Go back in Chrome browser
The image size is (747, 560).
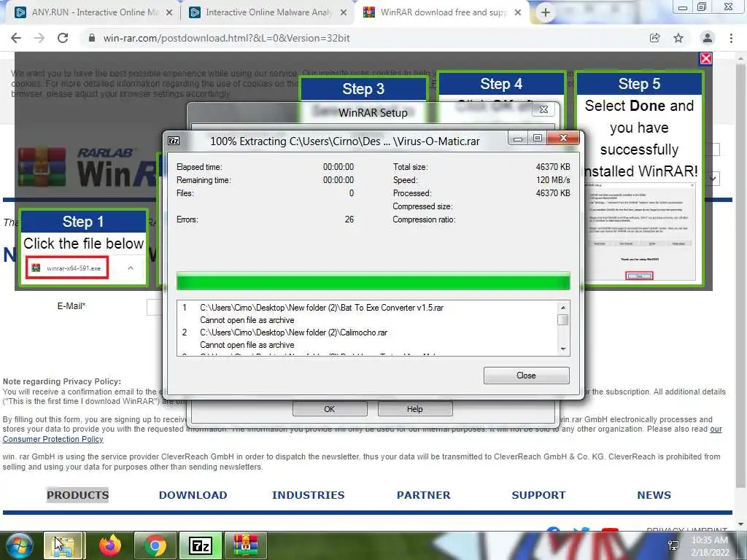16,38
